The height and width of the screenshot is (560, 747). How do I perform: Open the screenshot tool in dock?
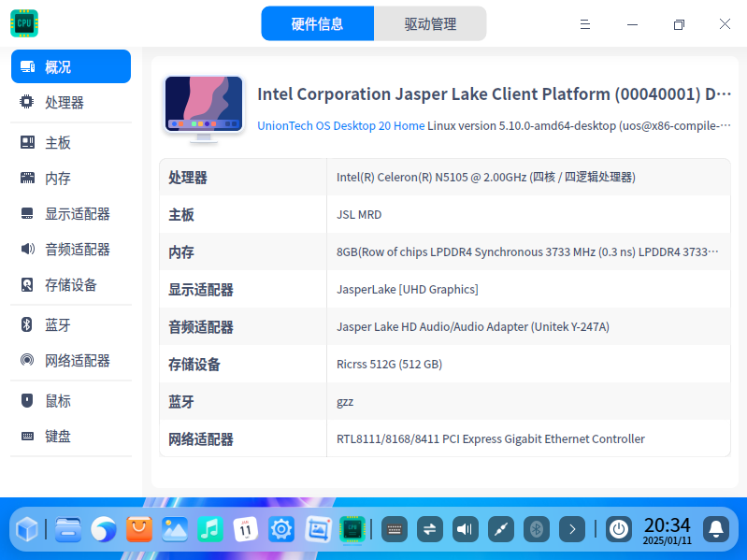317,529
